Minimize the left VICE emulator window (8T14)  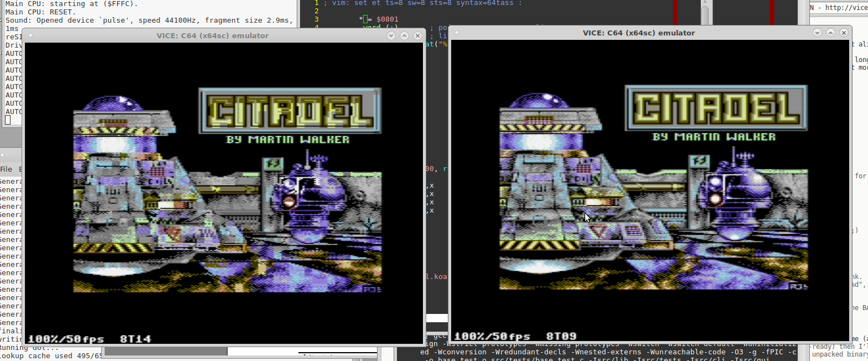tap(391, 35)
